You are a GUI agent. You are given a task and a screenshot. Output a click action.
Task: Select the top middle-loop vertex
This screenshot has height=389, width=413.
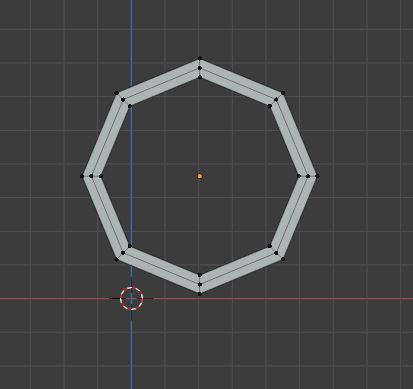pos(200,68)
